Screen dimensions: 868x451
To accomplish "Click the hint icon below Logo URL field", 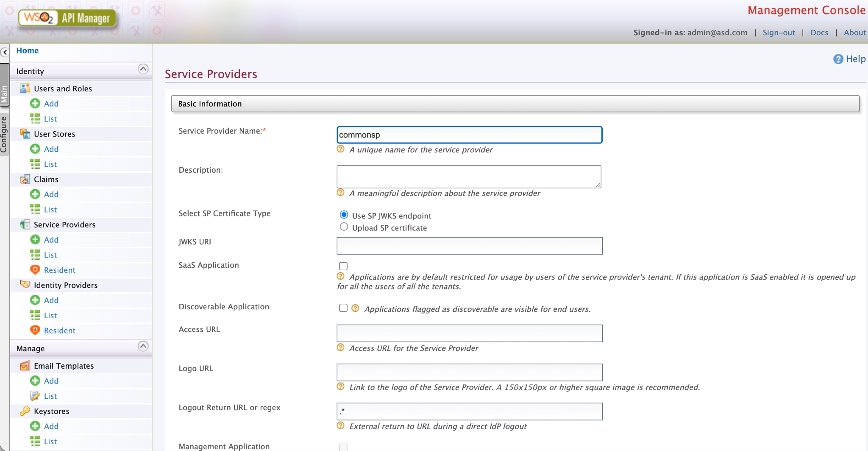I will tap(340, 387).
